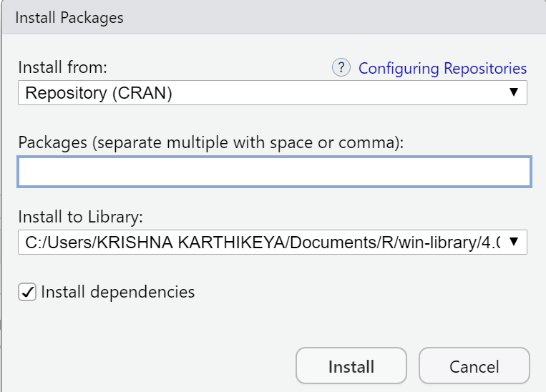This screenshot has width=546, height=392.
Task: Click the checkmark beside Install dependencies
Action: pos(27,292)
